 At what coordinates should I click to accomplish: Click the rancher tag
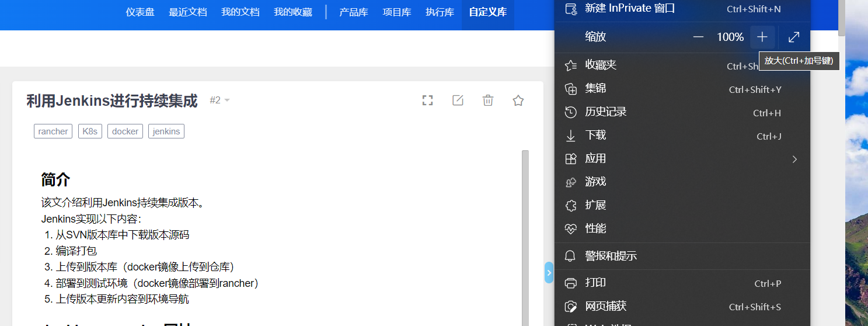point(53,131)
